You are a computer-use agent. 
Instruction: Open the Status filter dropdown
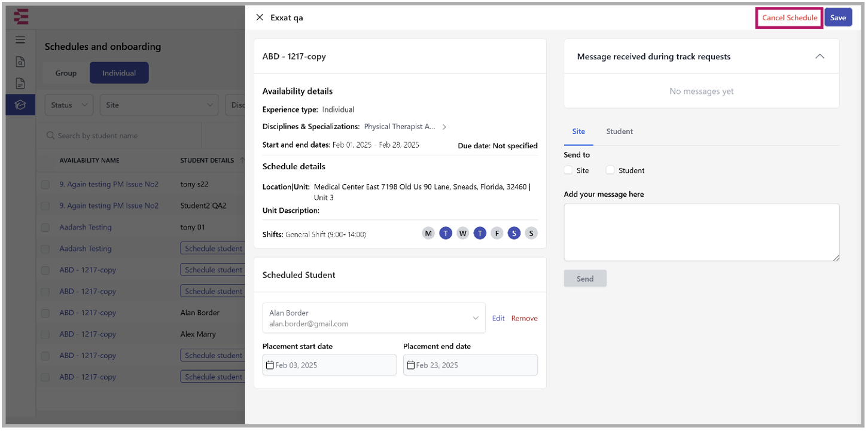point(69,105)
